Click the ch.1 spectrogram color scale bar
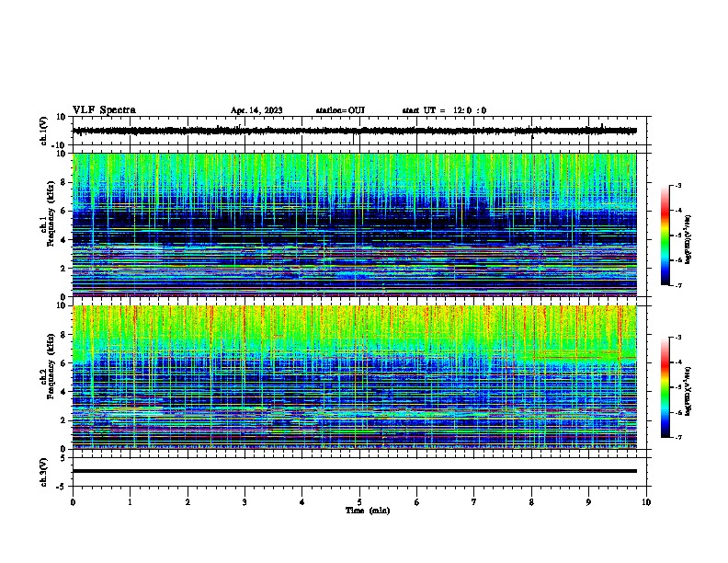Viewport: 728px width, 563px height. click(x=665, y=235)
